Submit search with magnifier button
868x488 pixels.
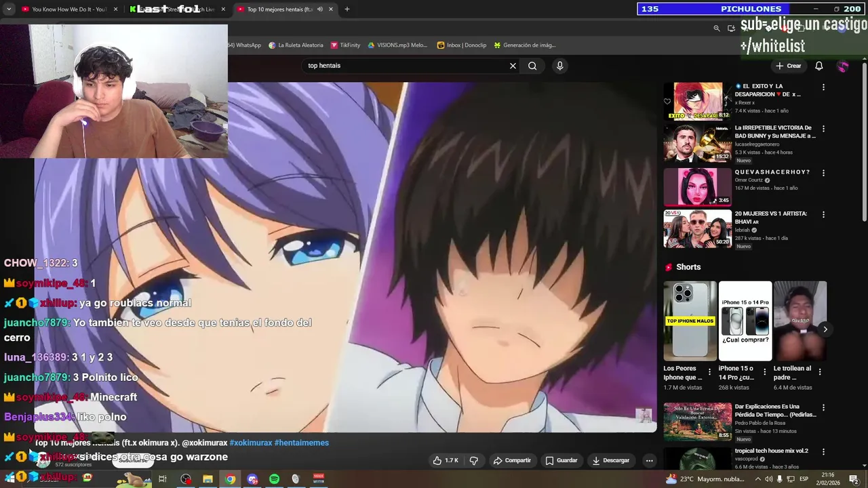[x=532, y=66]
